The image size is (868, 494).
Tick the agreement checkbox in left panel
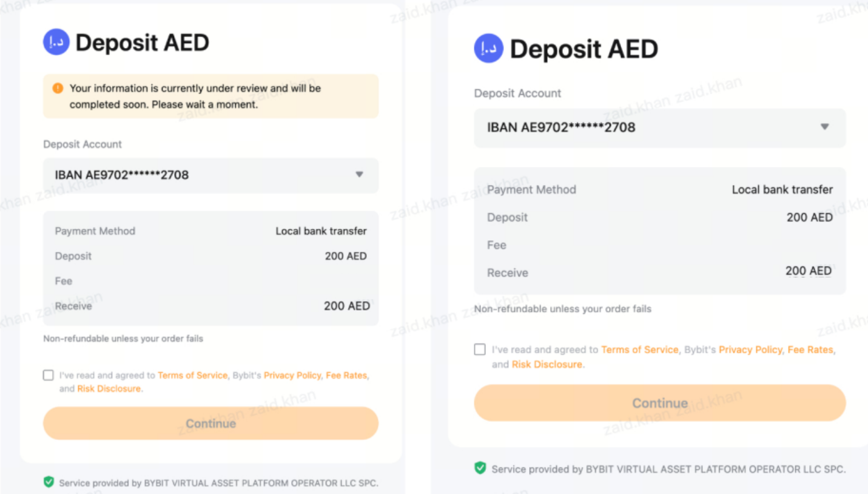point(49,375)
